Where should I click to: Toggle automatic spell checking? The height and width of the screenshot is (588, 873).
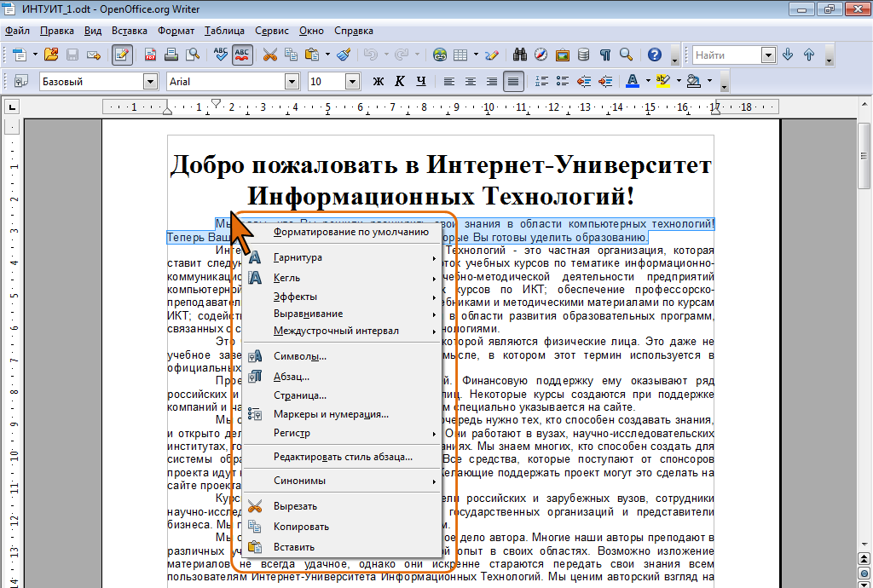pyautogui.click(x=241, y=55)
